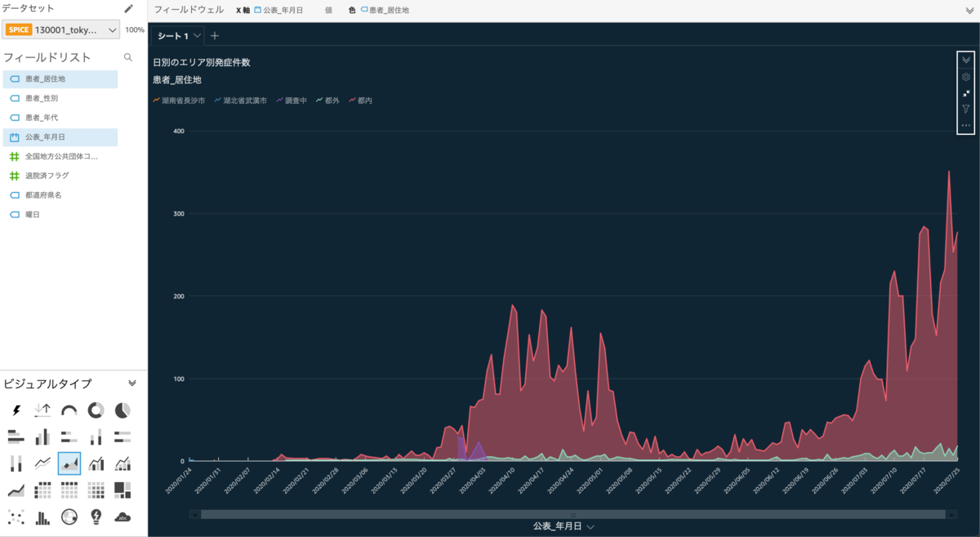Edit the dataset with pencil icon
Image resolution: width=980 pixels, height=537 pixels.
click(128, 8)
